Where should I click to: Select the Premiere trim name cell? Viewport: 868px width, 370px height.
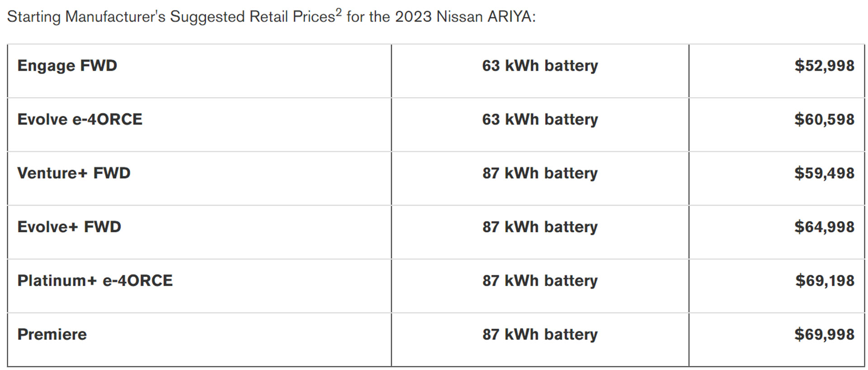tap(52, 335)
